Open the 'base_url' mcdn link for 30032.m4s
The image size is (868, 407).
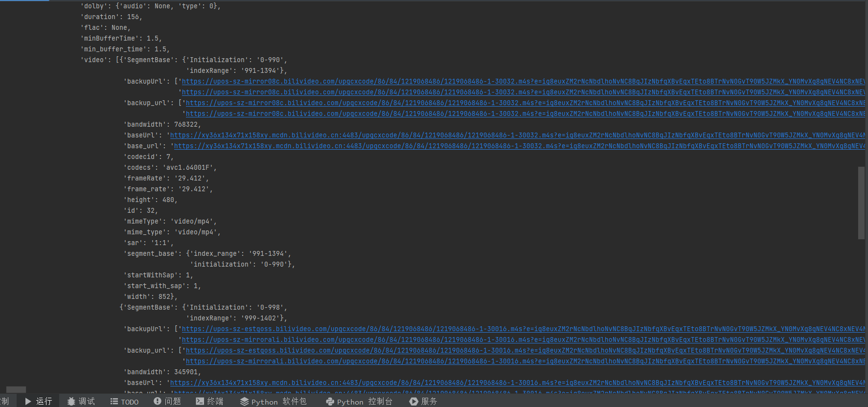pyautogui.click(x=519, y=146)
